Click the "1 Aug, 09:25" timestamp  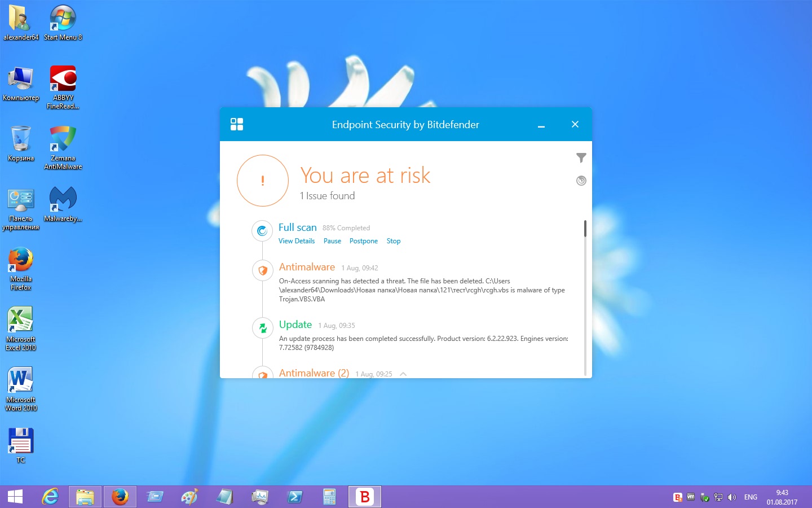[x=374, y=374]
